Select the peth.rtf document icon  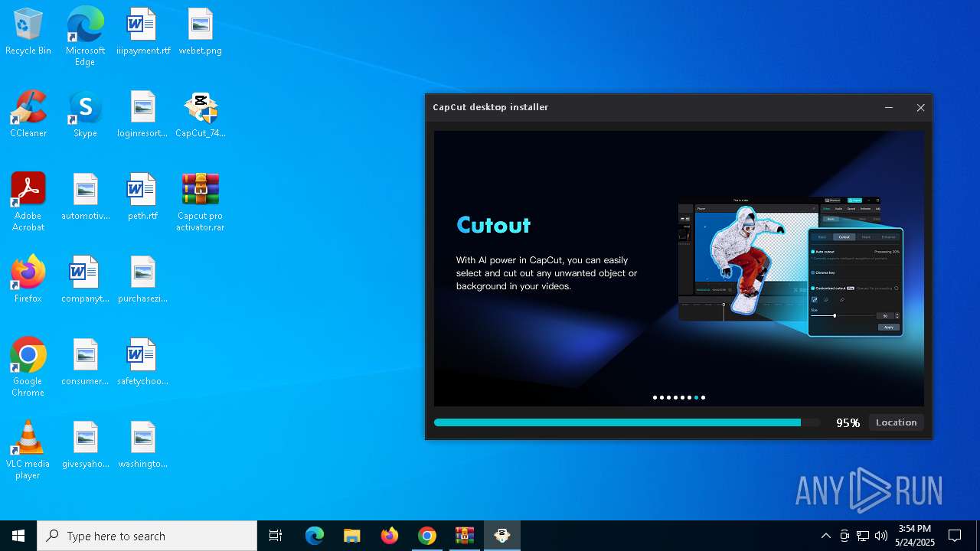pos(142,197)
